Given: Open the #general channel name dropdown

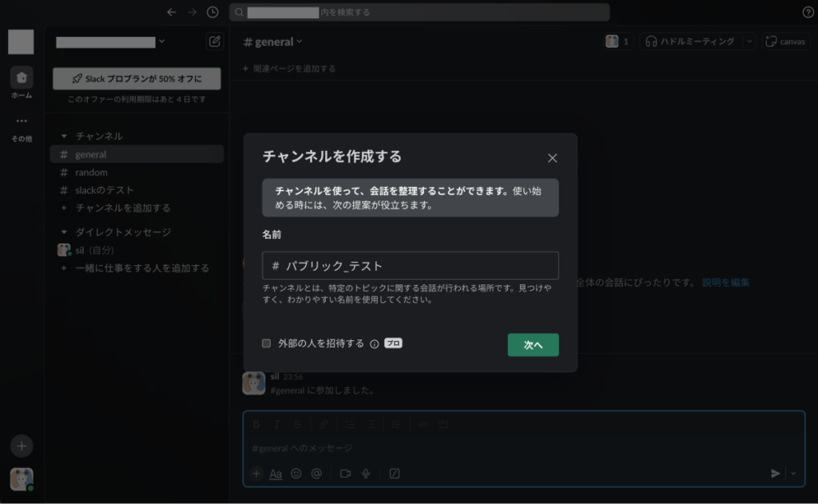Looking at the screenshot, I should (x=273, y=42).
